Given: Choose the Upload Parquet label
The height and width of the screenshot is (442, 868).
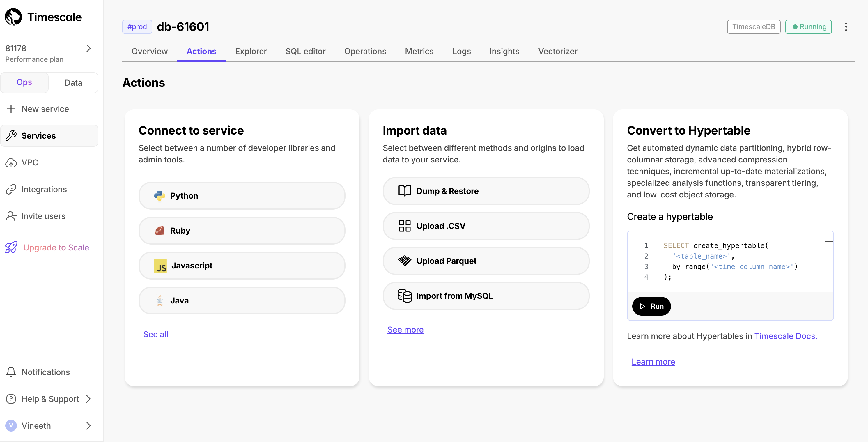Looking at the screenshot, I should [x=446, y=261].
